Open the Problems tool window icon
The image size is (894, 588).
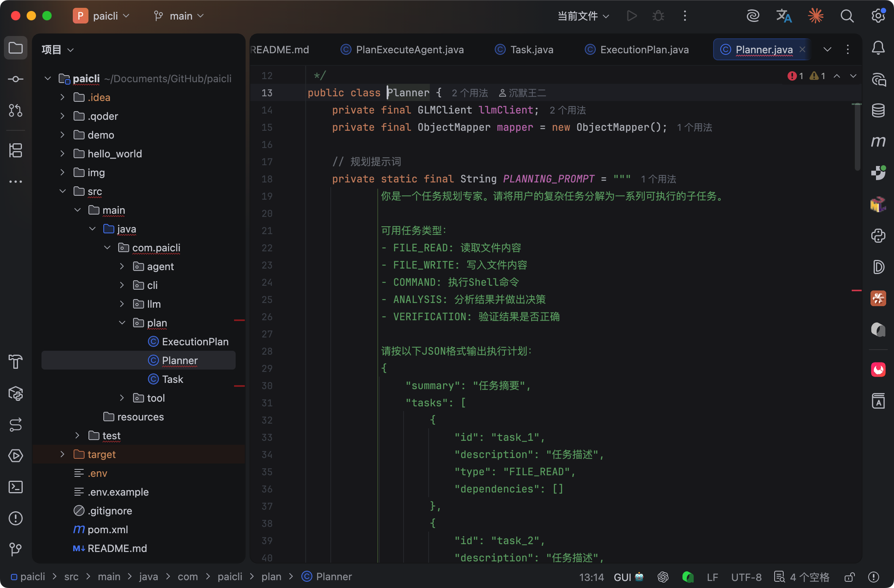pyautogui.click(x=16, y=518)
